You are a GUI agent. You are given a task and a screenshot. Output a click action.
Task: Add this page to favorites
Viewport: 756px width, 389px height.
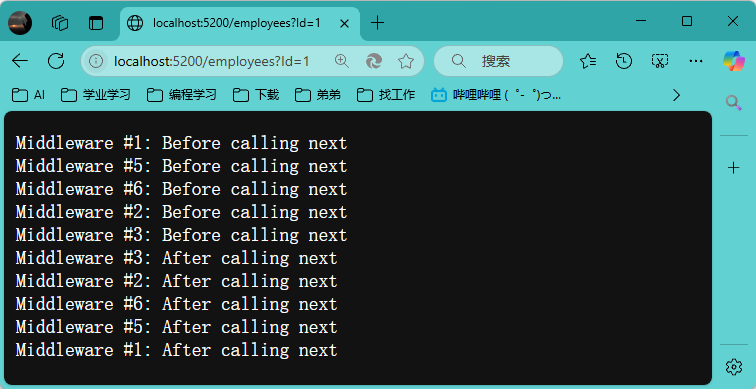[406, 61]
